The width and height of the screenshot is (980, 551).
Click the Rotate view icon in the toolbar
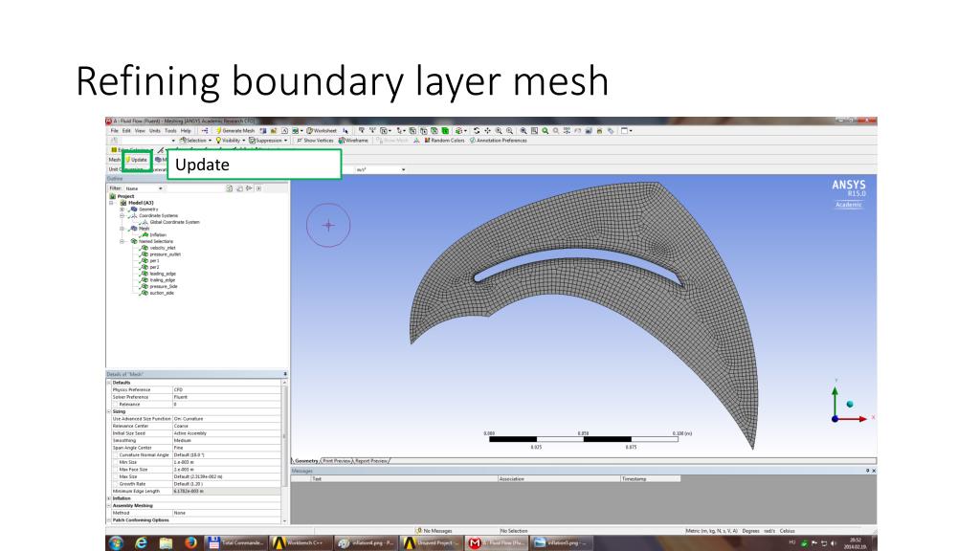pos(477,130)
